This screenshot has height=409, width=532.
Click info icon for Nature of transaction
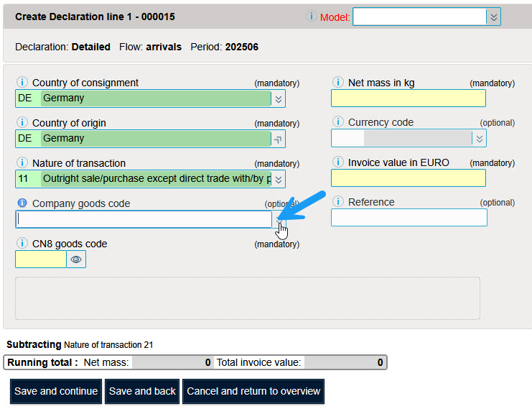[x=22, y=163]
